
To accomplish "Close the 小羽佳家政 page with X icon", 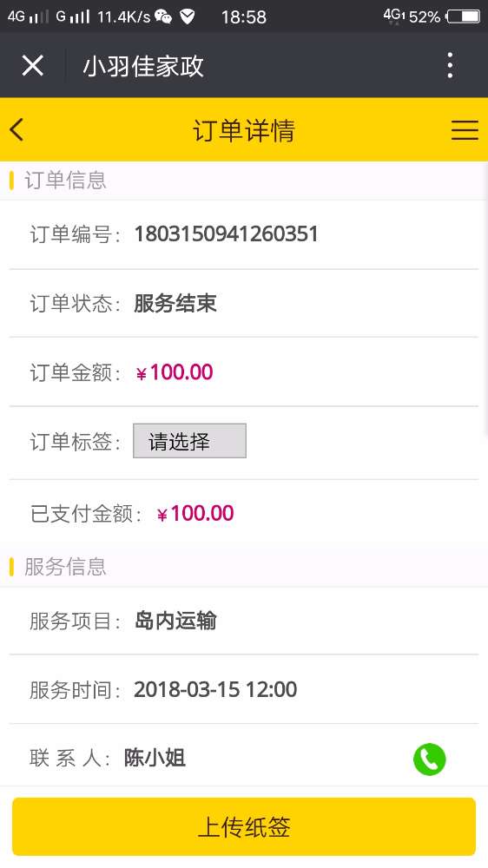I will coord(33,66).
